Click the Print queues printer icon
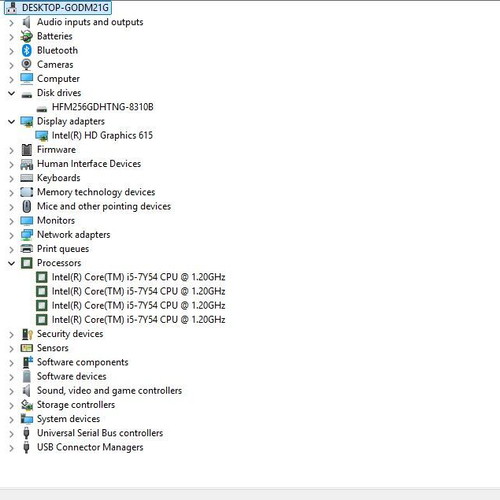This screenshot has height=500, width=500. point(27,249)
